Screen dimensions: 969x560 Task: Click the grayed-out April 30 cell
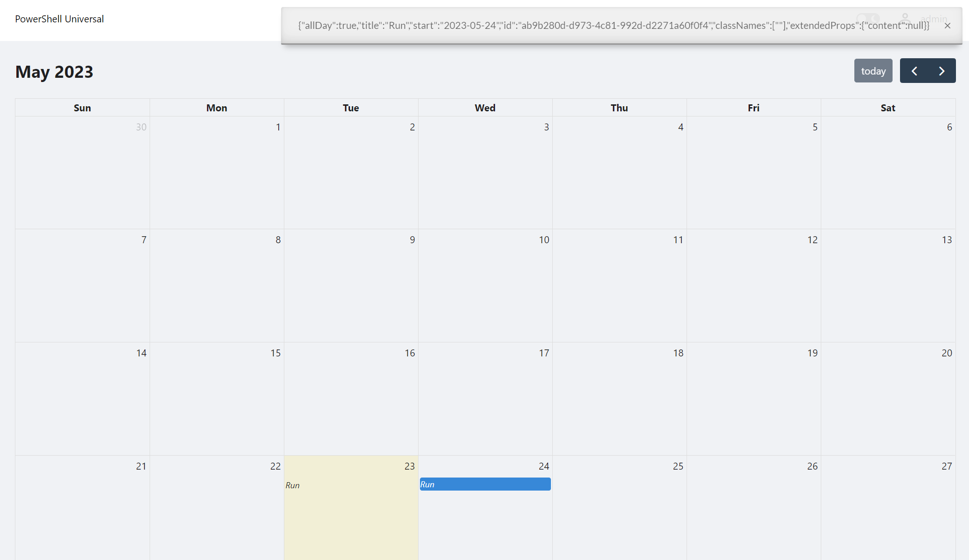pos(82,172)
